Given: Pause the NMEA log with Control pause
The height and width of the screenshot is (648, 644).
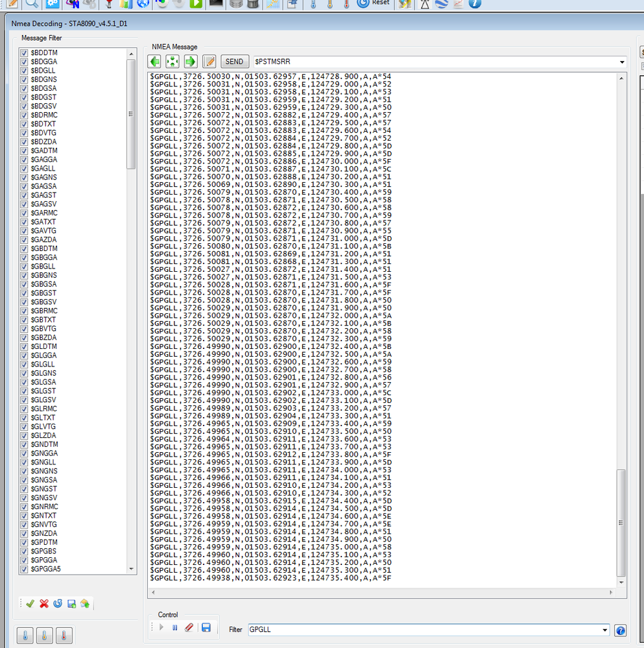Looking at the screenshot, I should click(x=174, y=627).
